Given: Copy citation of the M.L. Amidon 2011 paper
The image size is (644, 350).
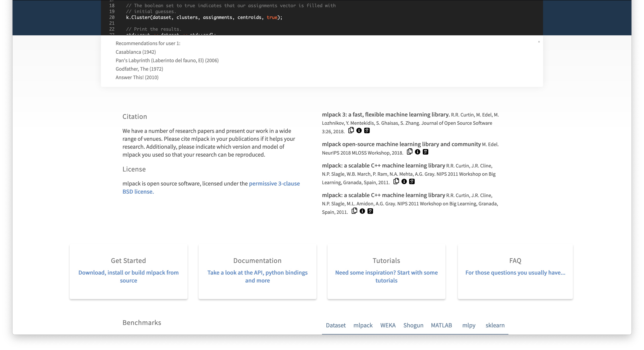Looking at the screenshot, I should point(354,211).
